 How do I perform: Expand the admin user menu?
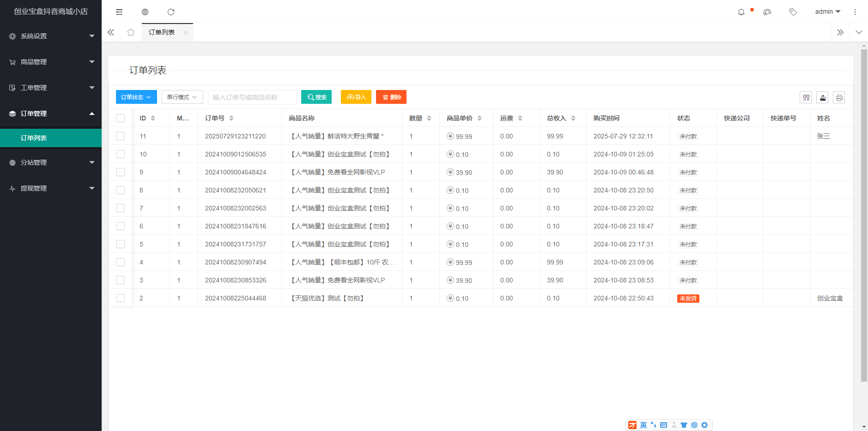(x=827, y=12)
